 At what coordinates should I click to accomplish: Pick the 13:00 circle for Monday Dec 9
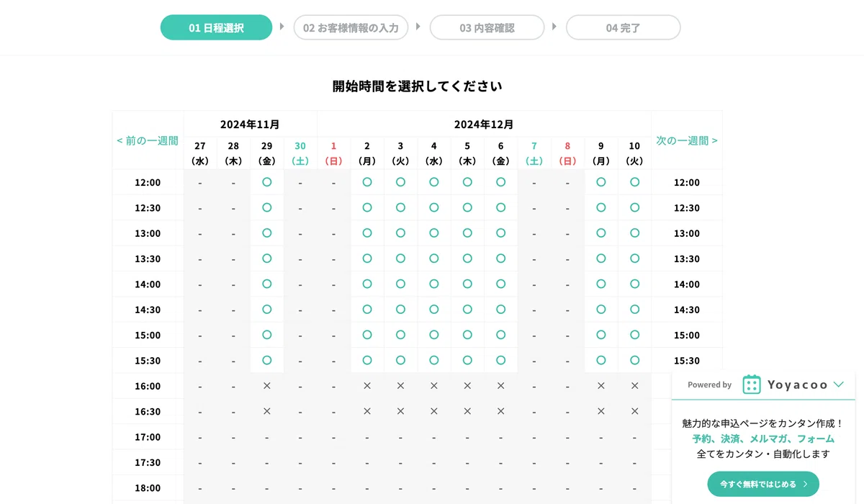[x=601, y=233]
